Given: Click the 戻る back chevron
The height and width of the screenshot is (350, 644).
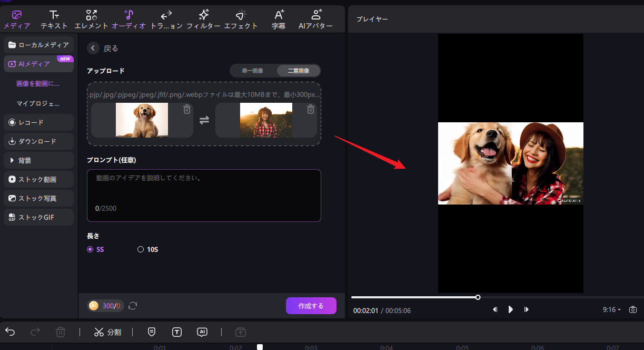Looking at the screenshot, I should click(92, 48).
